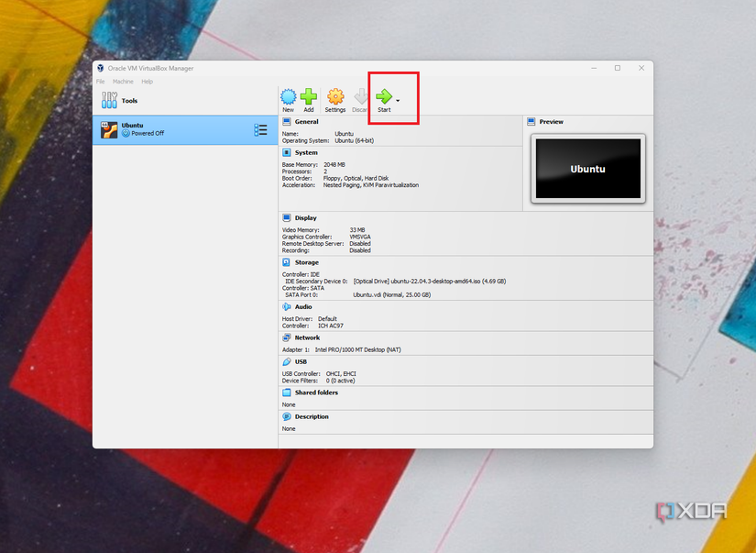The image size is (756, 553).
Task: Click the Display section icon
Action: click(x=289, y=218)
